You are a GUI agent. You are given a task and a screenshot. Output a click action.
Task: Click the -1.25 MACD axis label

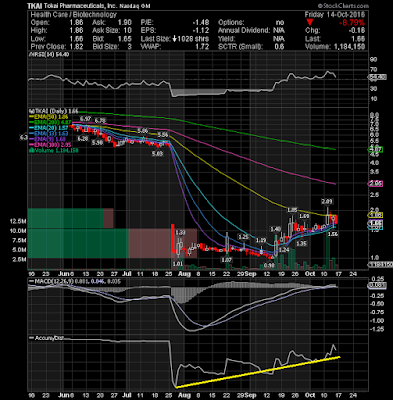377,329
